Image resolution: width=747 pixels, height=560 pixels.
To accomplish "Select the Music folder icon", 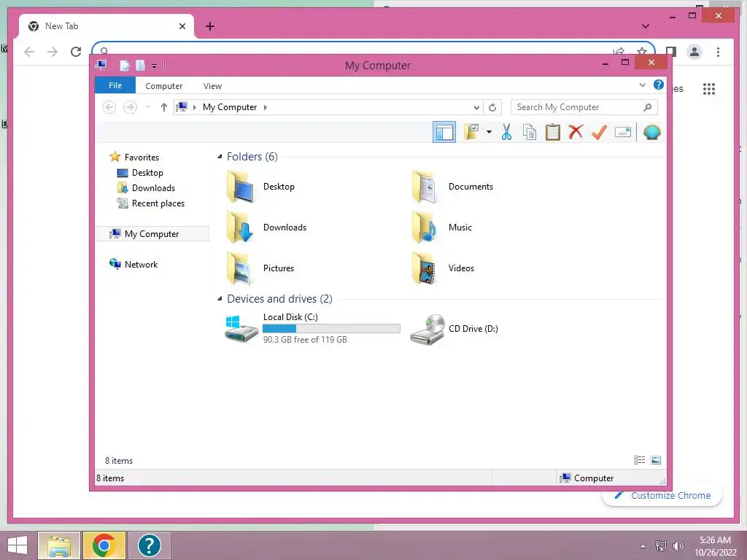I will (424, 227).
